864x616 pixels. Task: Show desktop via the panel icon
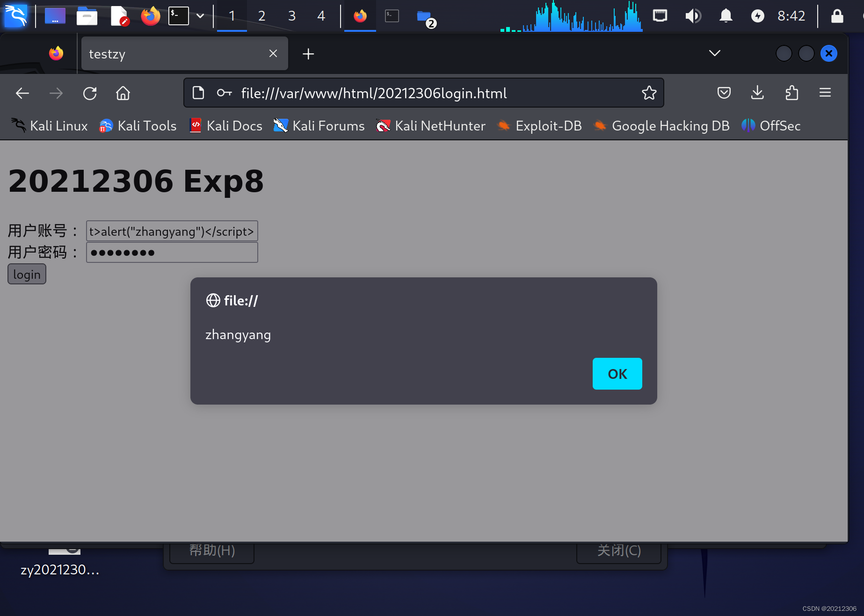pos(55,16)
